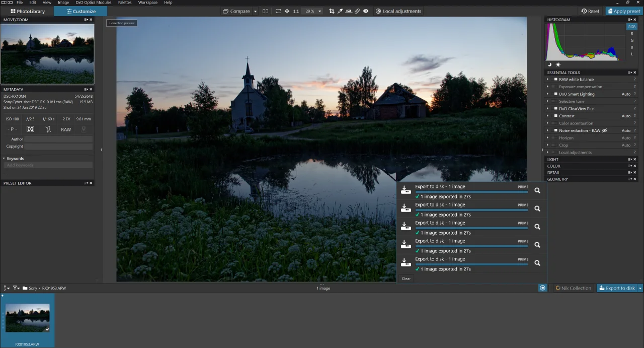The width and height of the screenshot is (644, 348).
Task: Open the Compare dropdown arrow
Action: pos(255,11)
